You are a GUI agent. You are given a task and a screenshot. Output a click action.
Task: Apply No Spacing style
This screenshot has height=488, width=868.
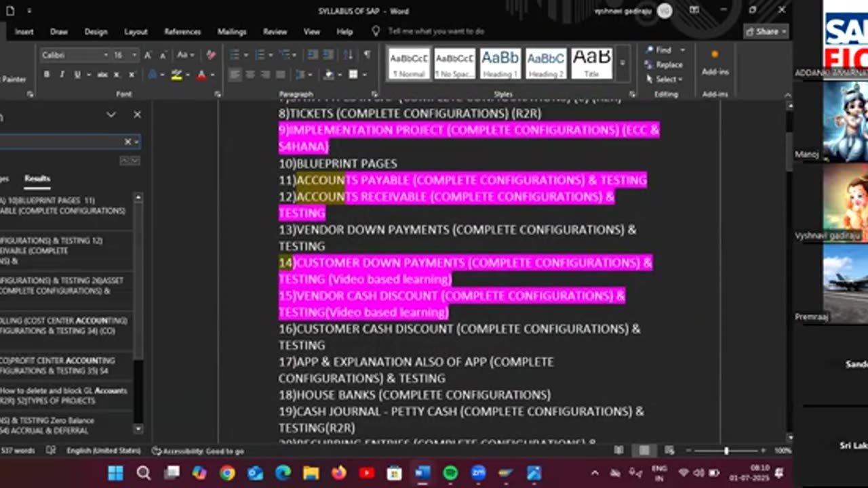(x=455, y=64)
